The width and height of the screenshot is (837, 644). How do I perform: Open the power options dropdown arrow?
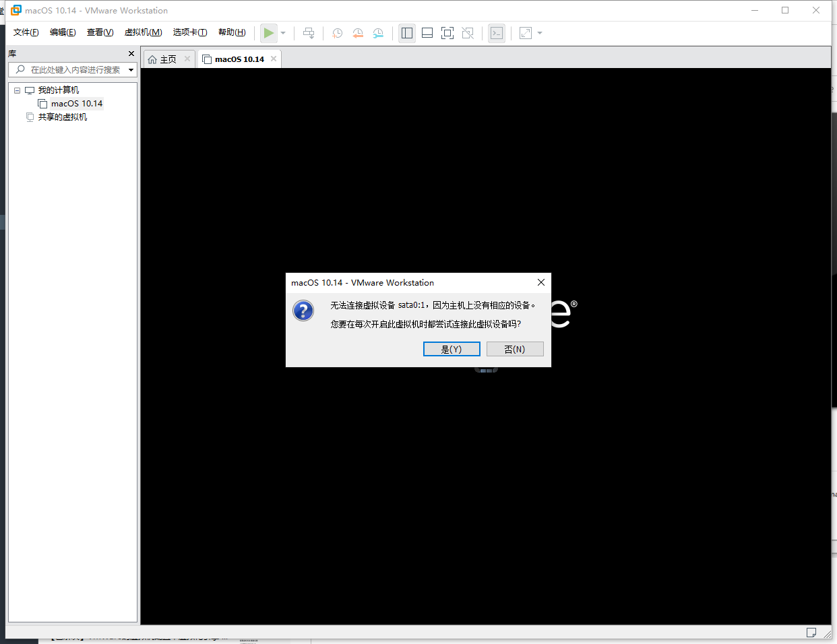click(x=283, y=33)
